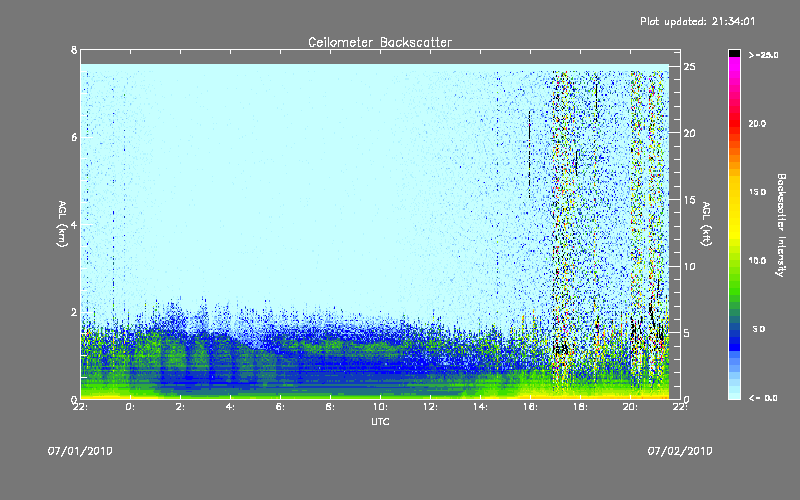The image size is (800, 500).
Task: Click the '2:' hour label on time axis
Action: pyautogui.click(x=180, y=407)
